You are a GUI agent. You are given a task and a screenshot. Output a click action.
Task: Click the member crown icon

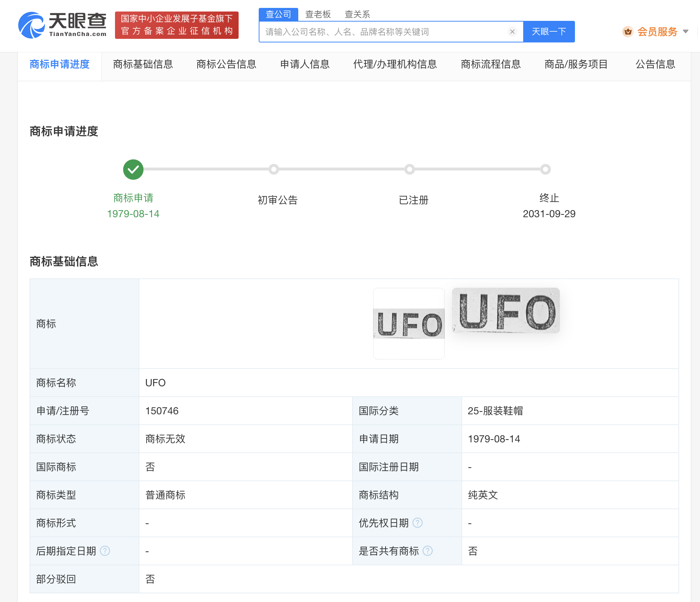point(628,32)
